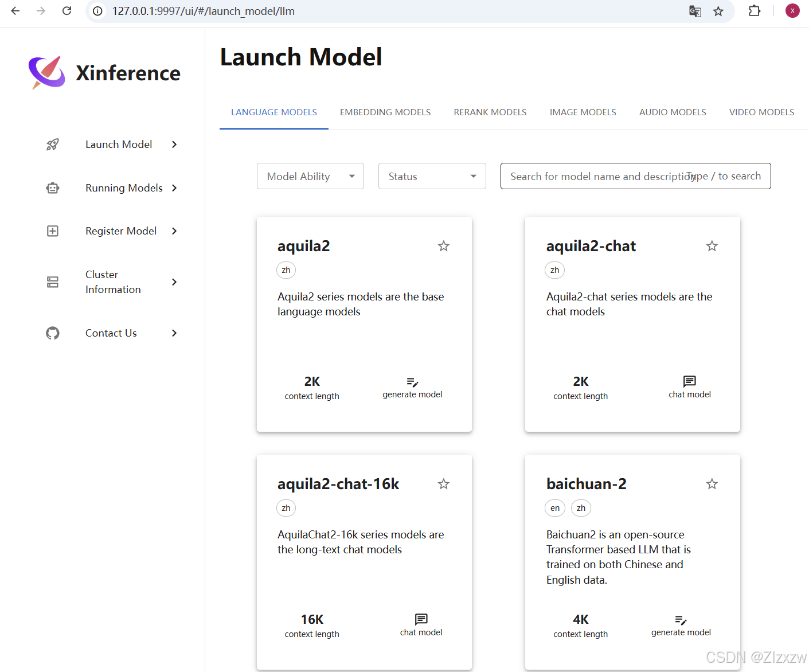
Task: Click the 4K context length value
Action: pos(581,619)
